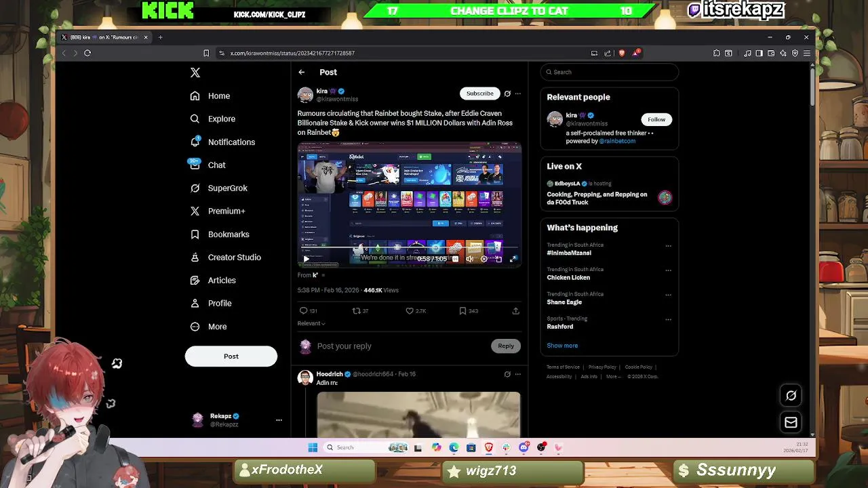Screen dimensions: 868x488
Task: Open video playback settings gear
Action: point(484,259)
